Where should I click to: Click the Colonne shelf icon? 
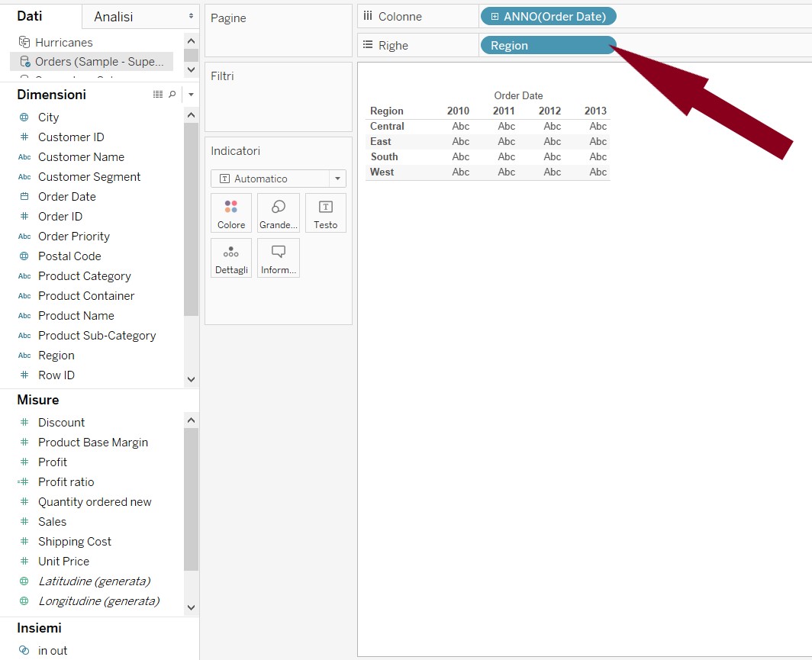[x=369, y=16]
